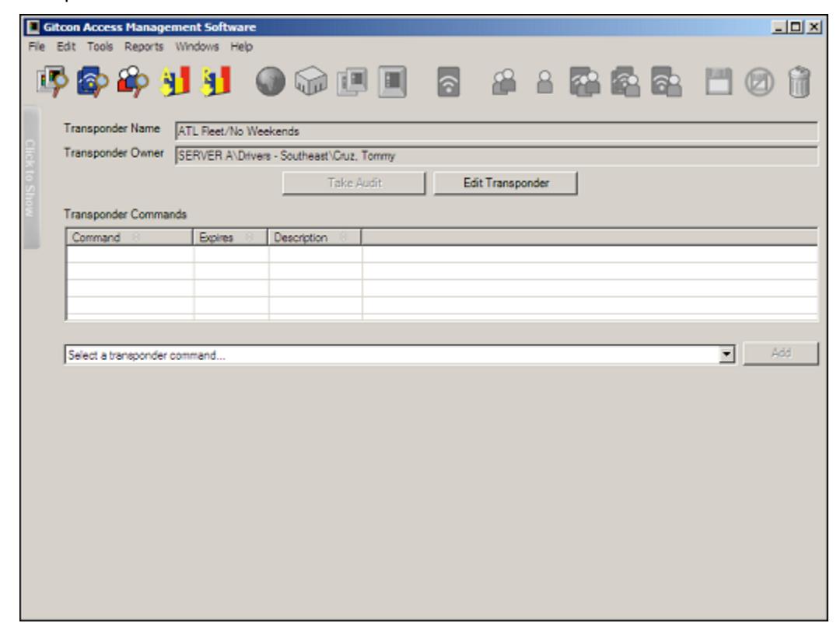
Task: Open the Help menu
Action: pos(242,47)
